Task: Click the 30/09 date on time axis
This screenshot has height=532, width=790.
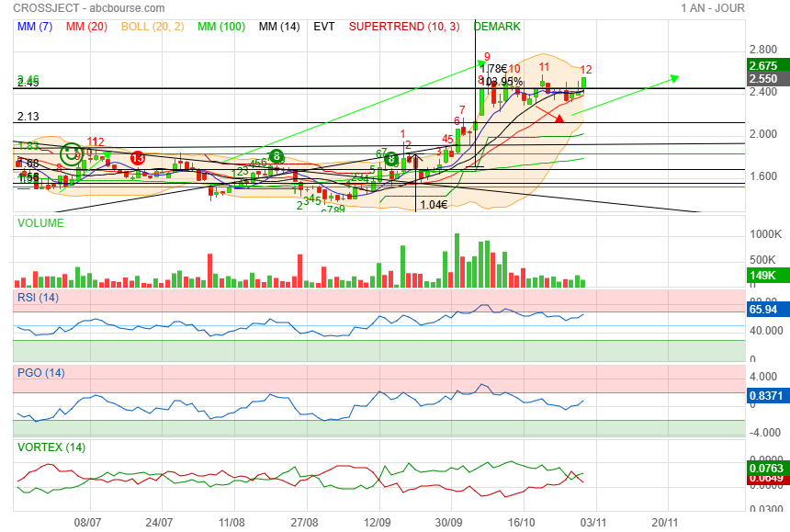Action: coord(450,520)
